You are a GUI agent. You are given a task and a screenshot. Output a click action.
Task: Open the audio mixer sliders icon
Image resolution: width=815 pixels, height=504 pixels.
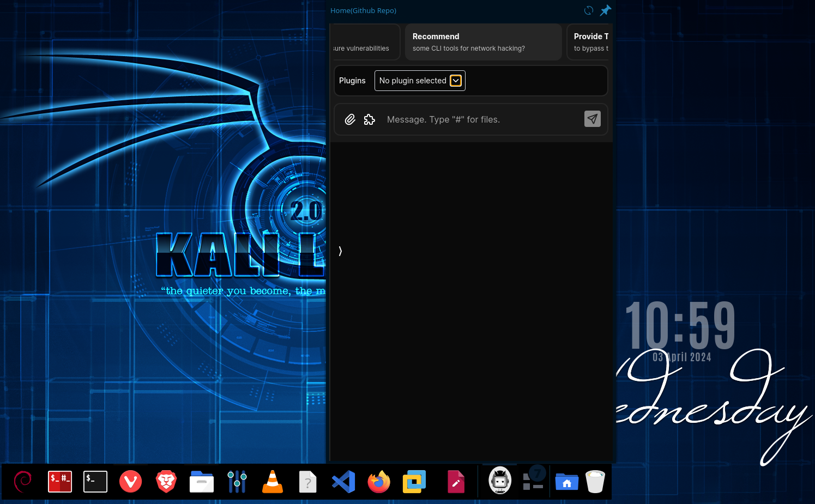coord(237,482)
